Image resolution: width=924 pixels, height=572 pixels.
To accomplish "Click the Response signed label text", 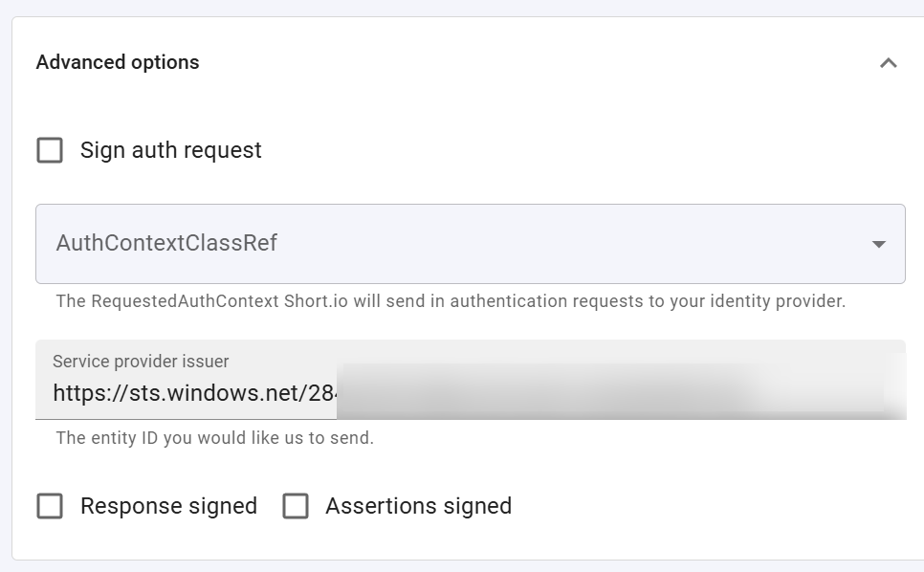I will coord(168,506).
